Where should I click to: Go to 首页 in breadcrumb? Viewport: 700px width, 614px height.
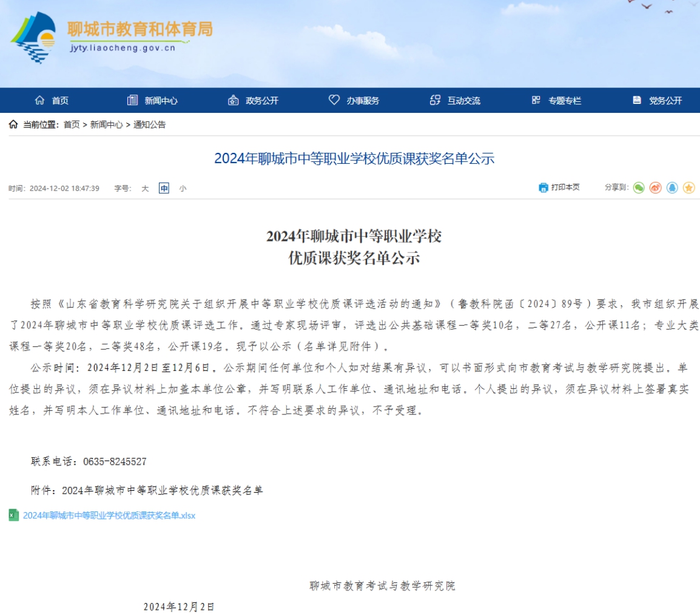click(72, 124)
